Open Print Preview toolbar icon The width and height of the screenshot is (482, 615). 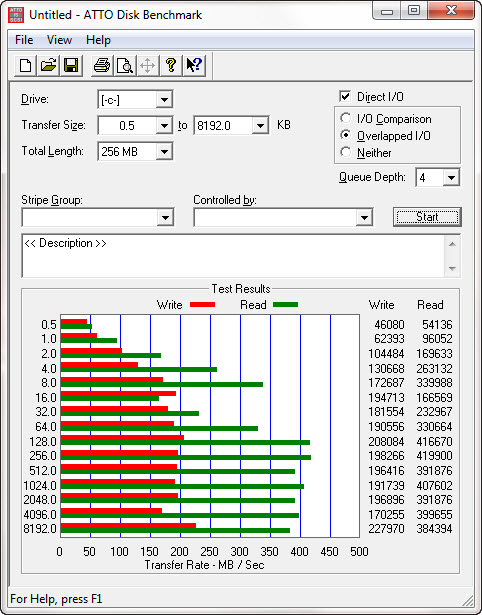pos(125,65)
